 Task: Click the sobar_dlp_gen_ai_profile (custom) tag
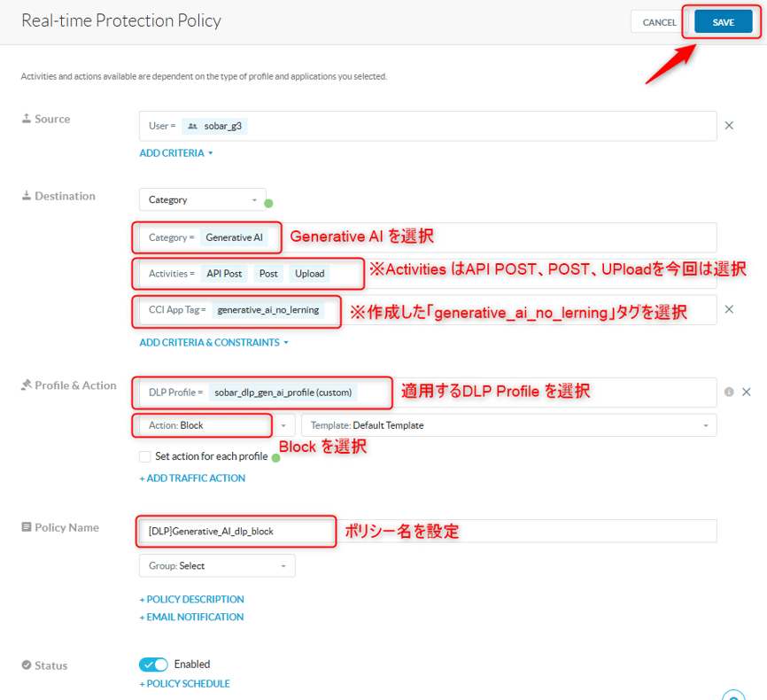283,393
